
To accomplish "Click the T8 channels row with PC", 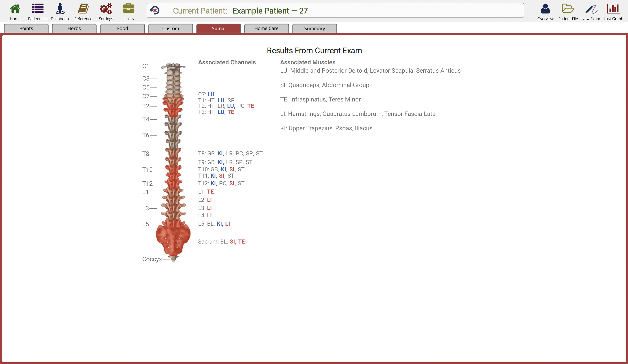I will pyautogui.click(x=230, y=153).
